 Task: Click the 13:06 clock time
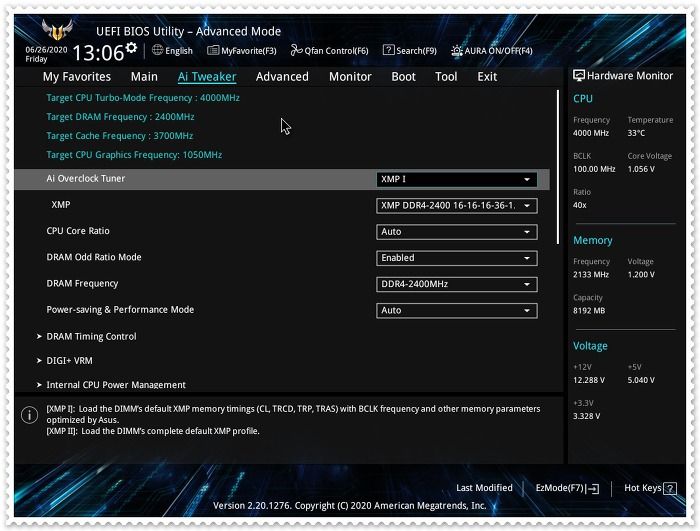(x=98, y=53)
